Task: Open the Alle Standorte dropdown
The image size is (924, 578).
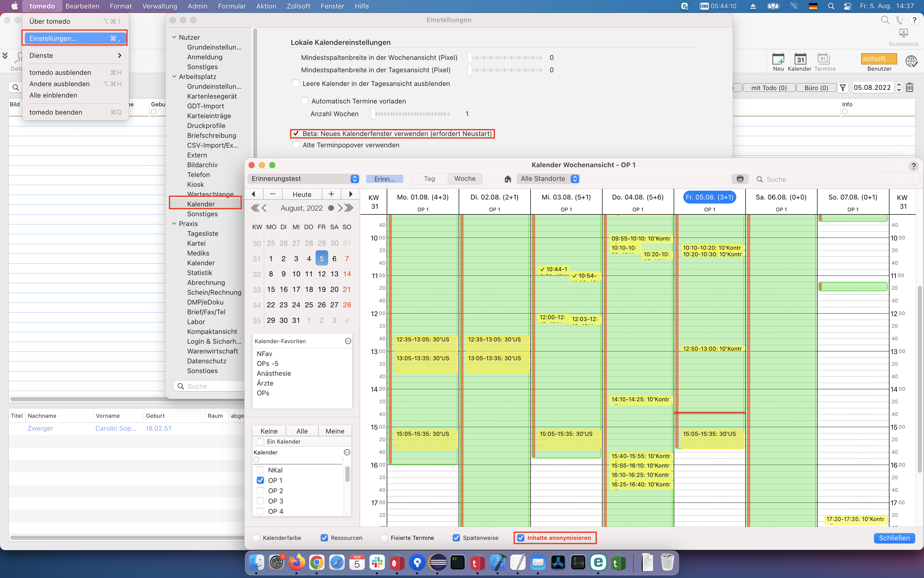Action: click(548, 179)
